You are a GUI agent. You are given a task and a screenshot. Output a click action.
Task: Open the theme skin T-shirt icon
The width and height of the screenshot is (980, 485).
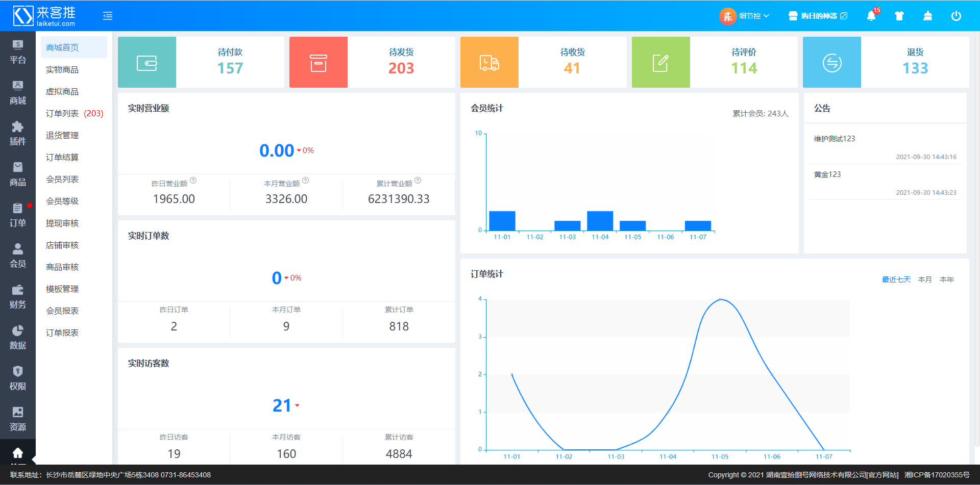click(899, 16)
